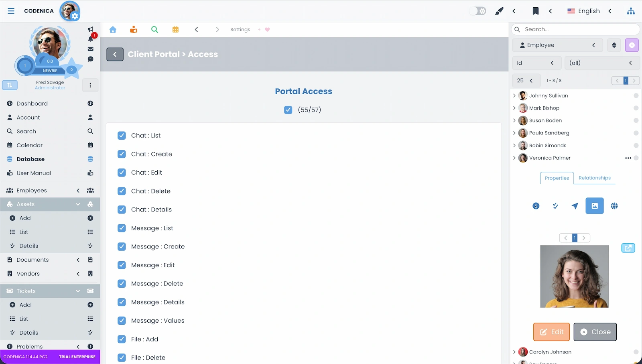Disable the Message : Create permission
This screenshot has height=364, width=642.
[122, 246]
